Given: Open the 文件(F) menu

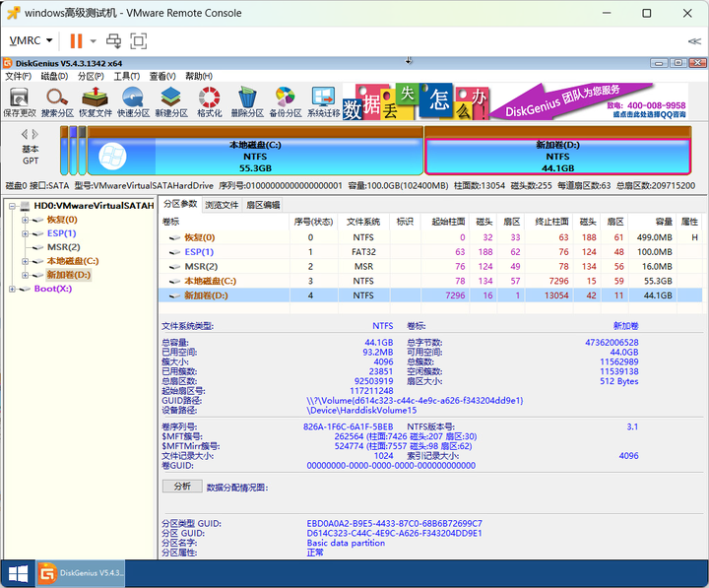Looking at the screenshot, I should [x=18, y=76].
